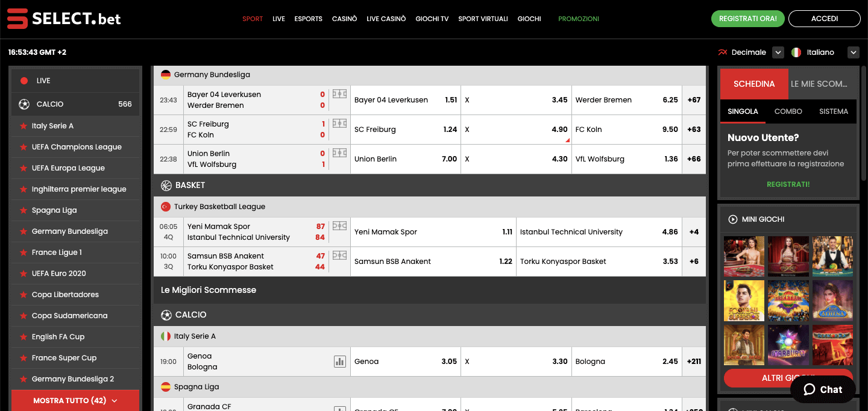
Task: Click the Turkey flag icon on Turkey Basketball League
Action: (165, 206)
